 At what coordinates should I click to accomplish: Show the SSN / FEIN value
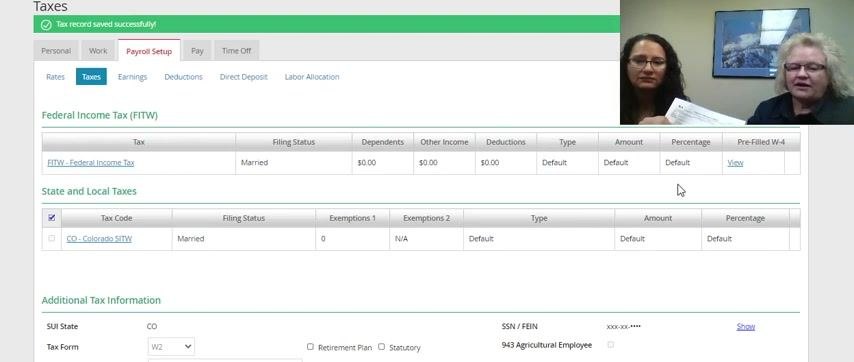(746, 327)
